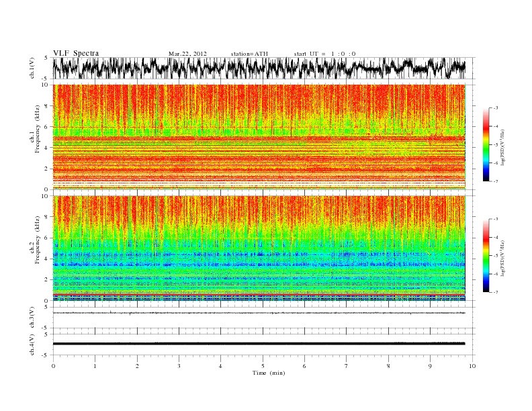Click the "station=ATH" header label
Viewport: 532px width, 411px height.
point(249,54)
